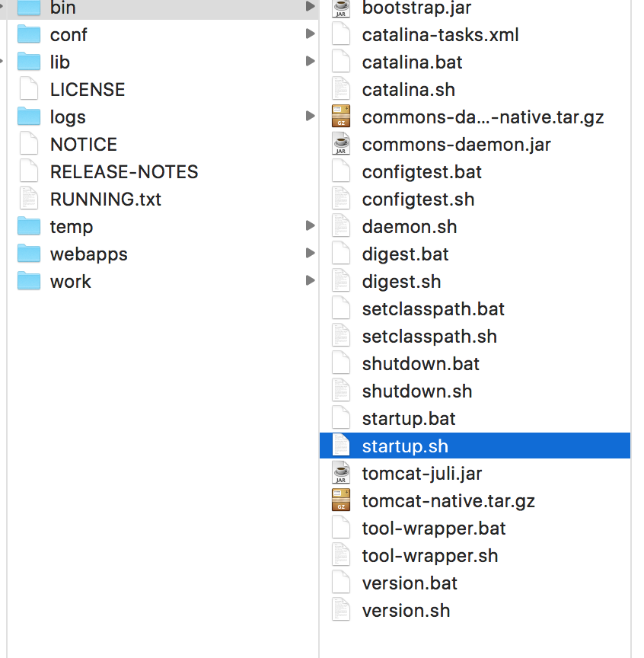This screenshot has height=658, width=644.
Task: Expand the bin folder arrow
Action: [310, 6]
